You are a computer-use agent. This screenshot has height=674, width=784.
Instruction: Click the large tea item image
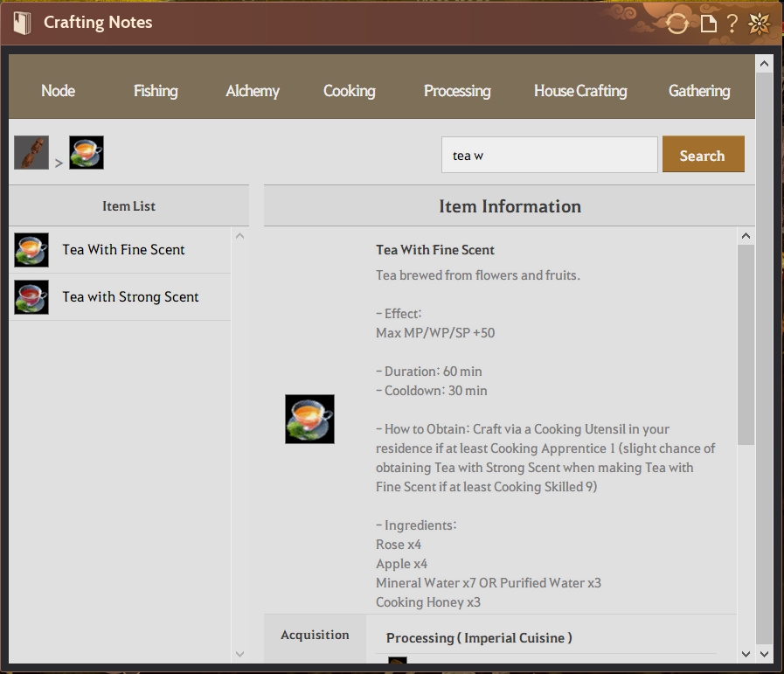(x=309, y=419)
